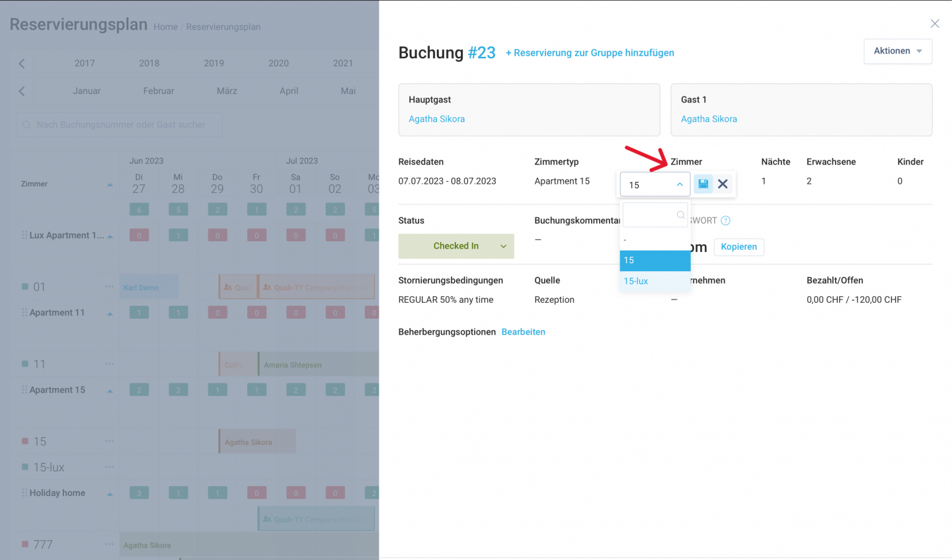
Task: Select room 15 in the dropdown list
Action: click(x=655, y=260)
